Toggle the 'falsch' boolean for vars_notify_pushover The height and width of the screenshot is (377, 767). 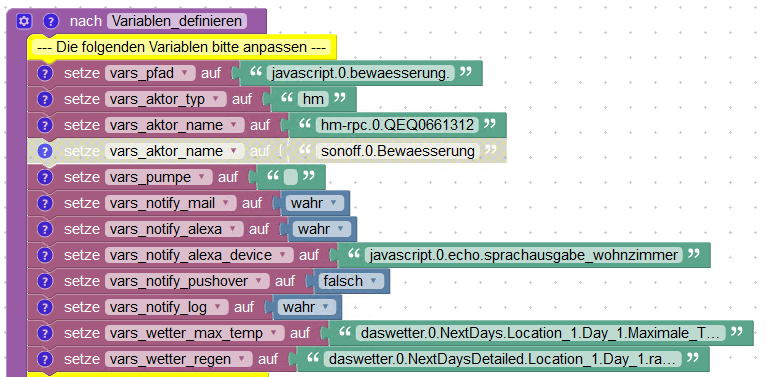[351, 281]
